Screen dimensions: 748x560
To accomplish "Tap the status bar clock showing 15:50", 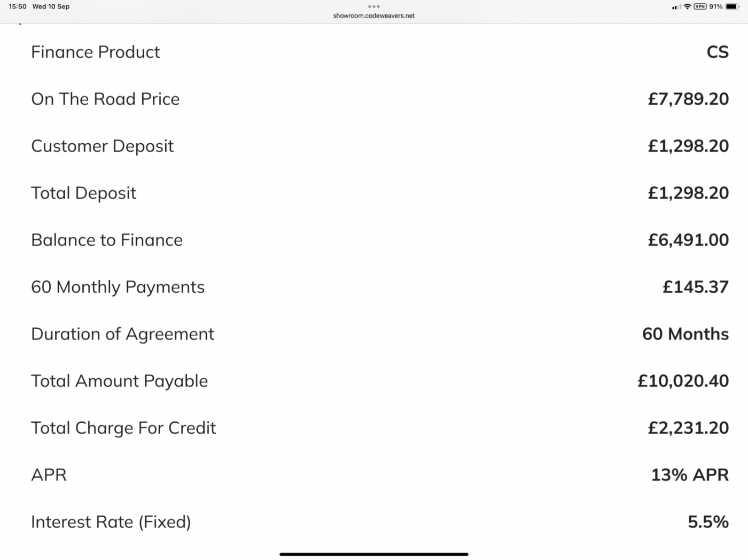I will coord(18,6).
